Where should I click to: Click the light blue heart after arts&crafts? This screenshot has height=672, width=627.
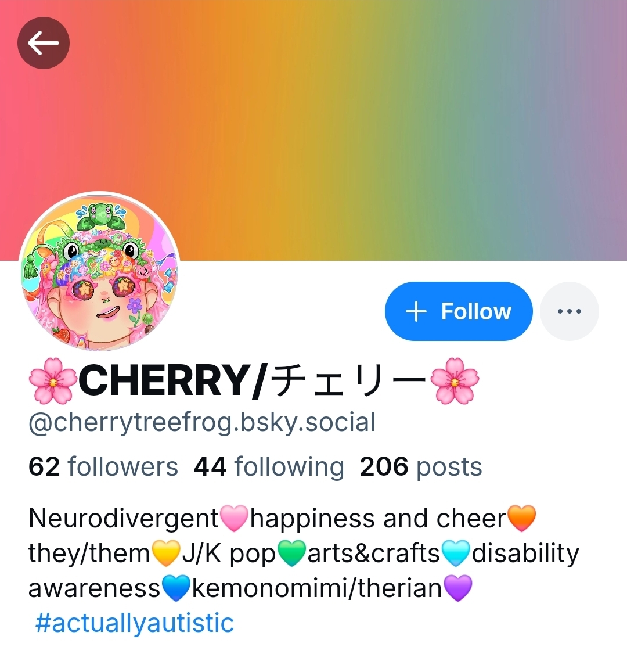[456, 554]
